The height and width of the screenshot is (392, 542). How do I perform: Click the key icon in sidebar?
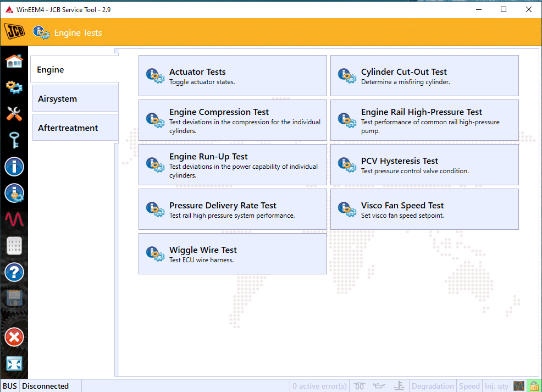[14, 140]
